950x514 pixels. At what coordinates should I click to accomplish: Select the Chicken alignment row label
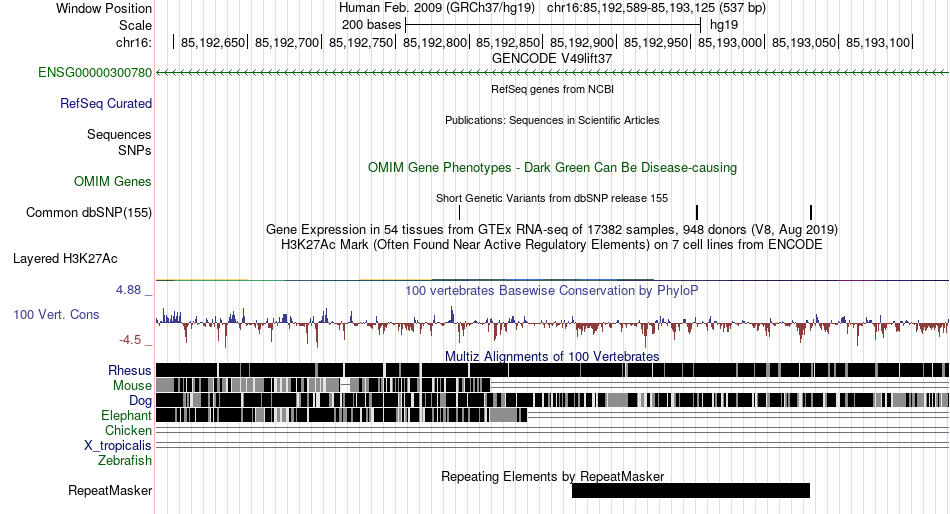point(128,430)
